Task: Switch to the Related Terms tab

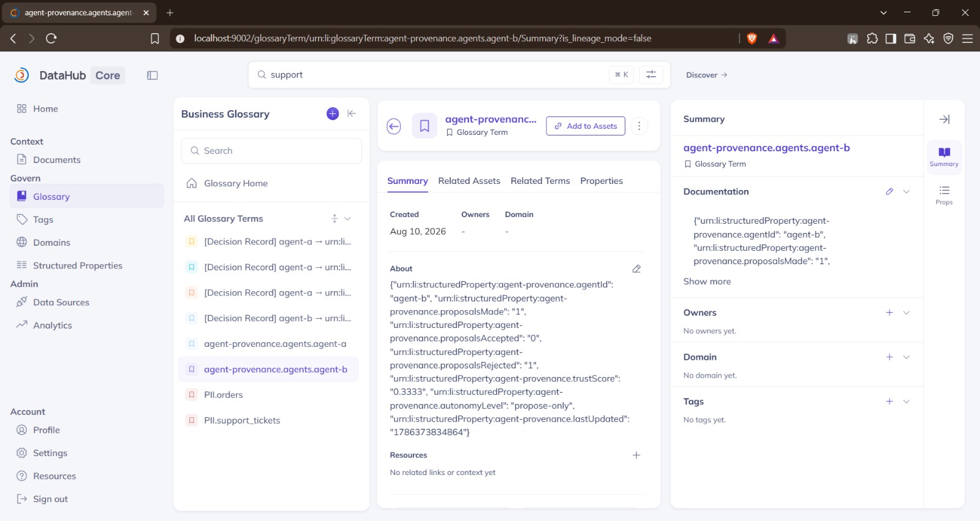Action: 540,181
